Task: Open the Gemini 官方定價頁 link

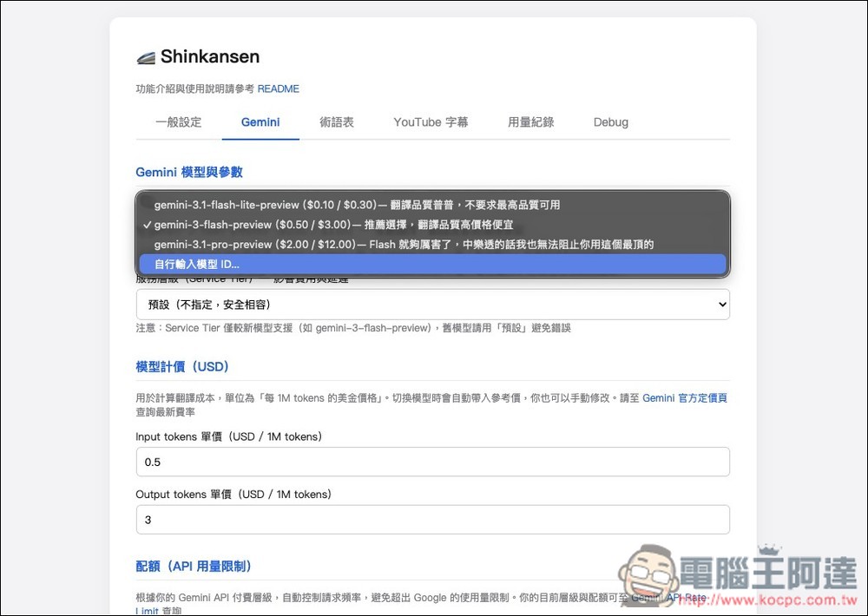Action: 685,397
